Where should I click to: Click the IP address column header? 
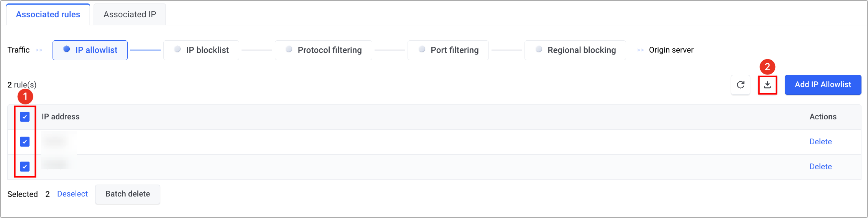[x=61, y=117]
